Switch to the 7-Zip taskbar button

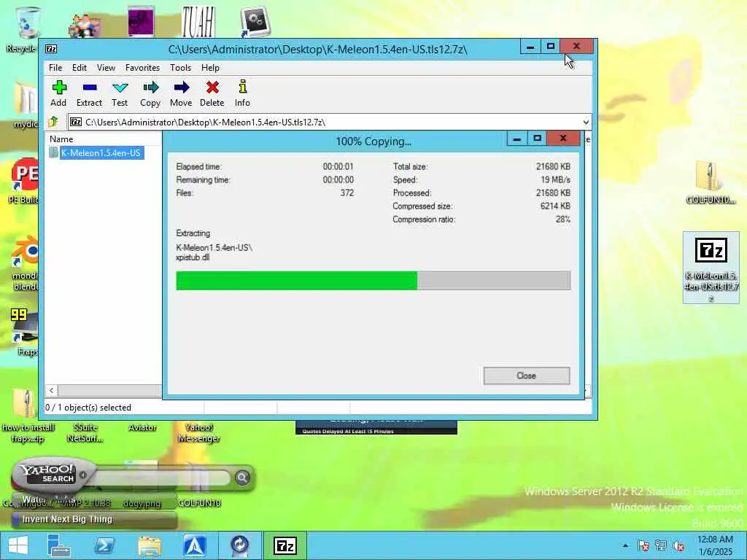click(285, 545)
